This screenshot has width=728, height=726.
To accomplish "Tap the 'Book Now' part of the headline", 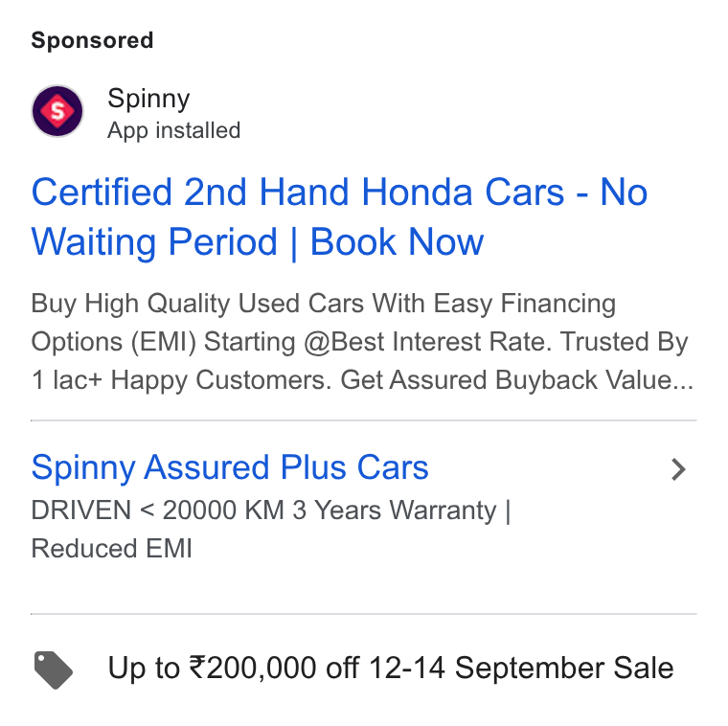I will pyautogui.click(x=397, y=242).
